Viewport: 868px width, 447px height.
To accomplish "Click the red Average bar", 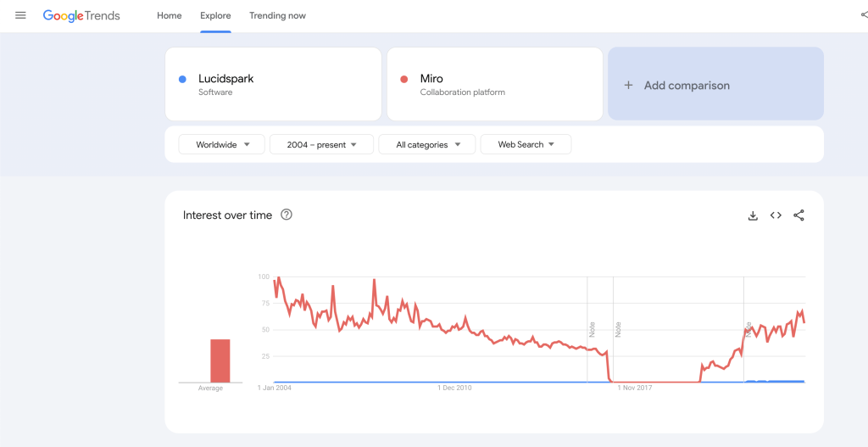I will click(220, 360).
